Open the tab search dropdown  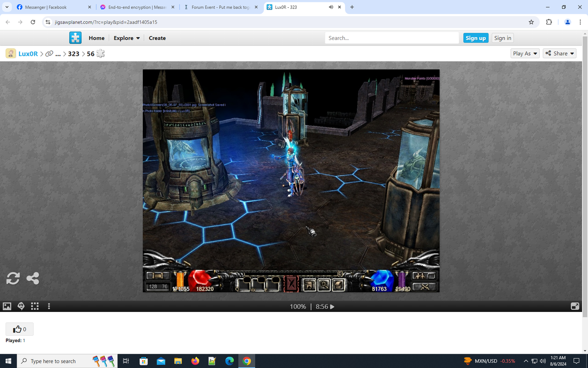click(x=7, y=7)
